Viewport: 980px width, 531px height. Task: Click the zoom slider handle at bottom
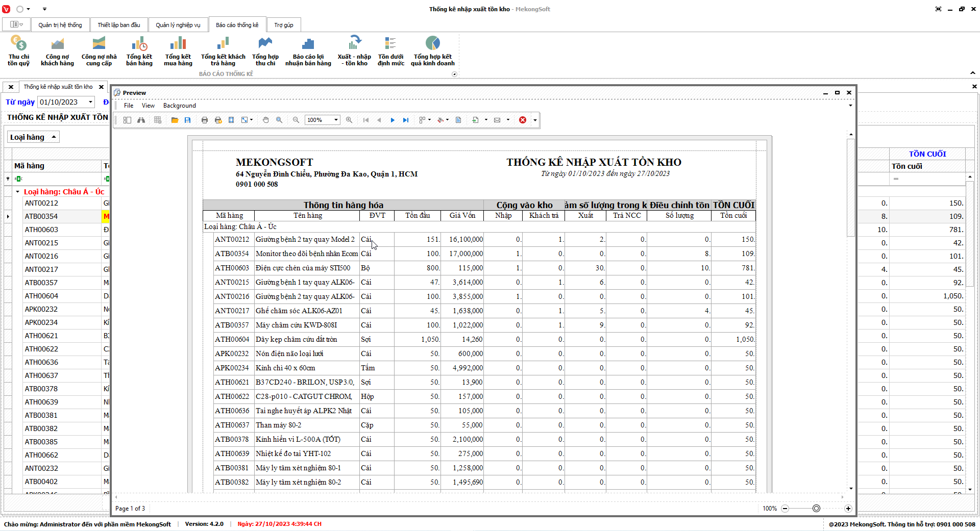pyautogui.click(x=816, y=508)
